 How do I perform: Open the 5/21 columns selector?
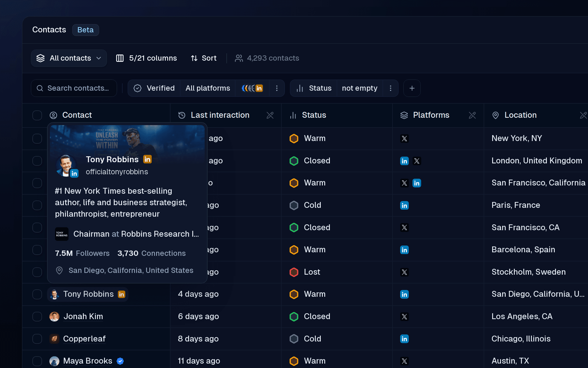(x=146, y=58)
